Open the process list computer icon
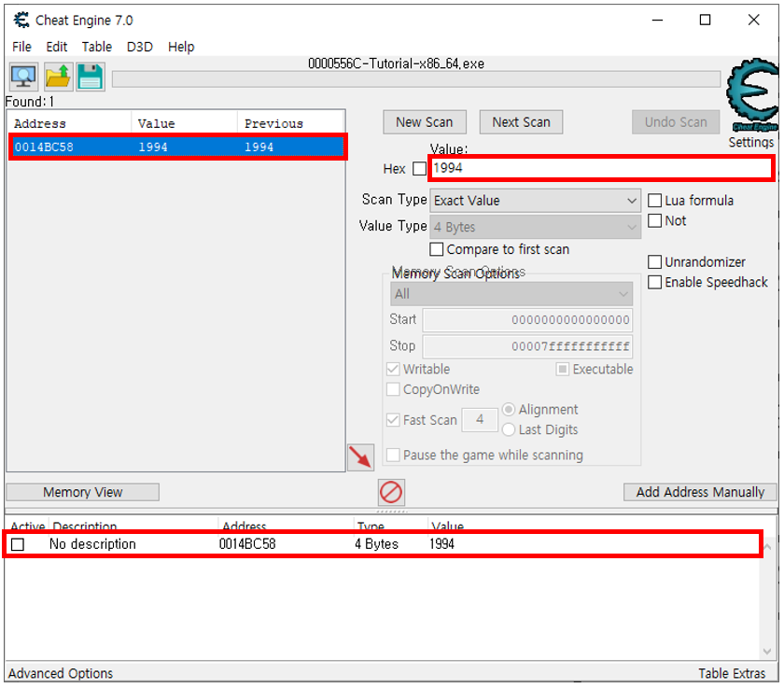This screenshot has height=688, width=784. [23, 77]
